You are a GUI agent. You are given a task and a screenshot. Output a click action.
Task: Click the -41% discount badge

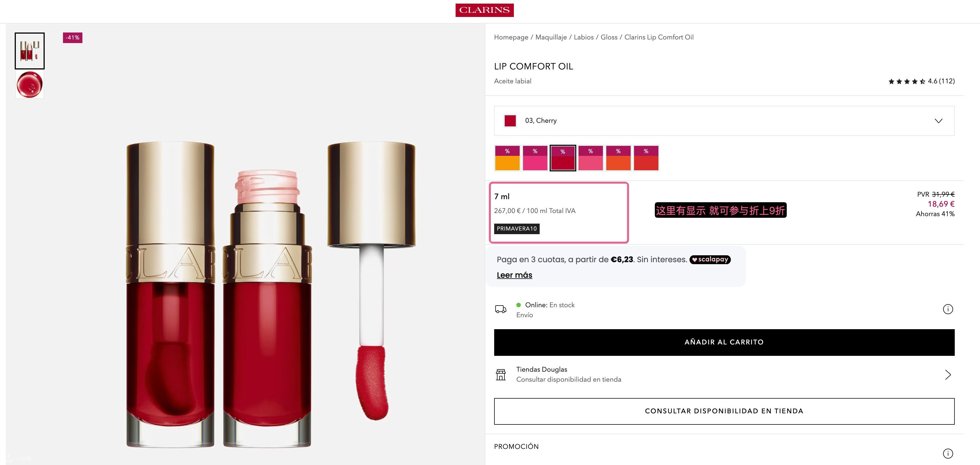[73, 38]
